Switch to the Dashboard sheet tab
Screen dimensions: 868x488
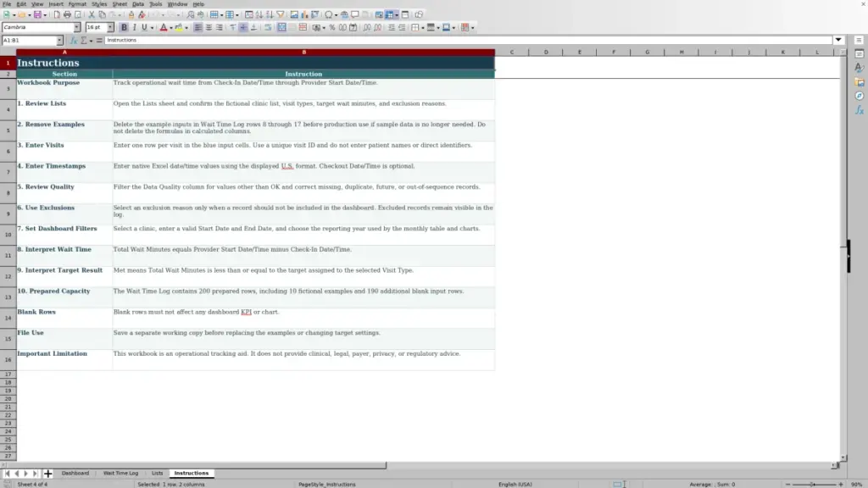coord(75,473)
